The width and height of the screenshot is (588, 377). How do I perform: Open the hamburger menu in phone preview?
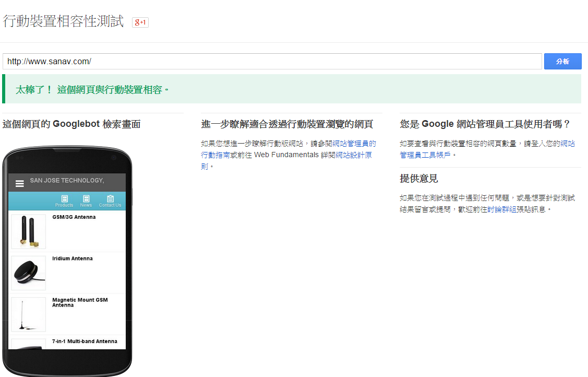pos(20,183)
